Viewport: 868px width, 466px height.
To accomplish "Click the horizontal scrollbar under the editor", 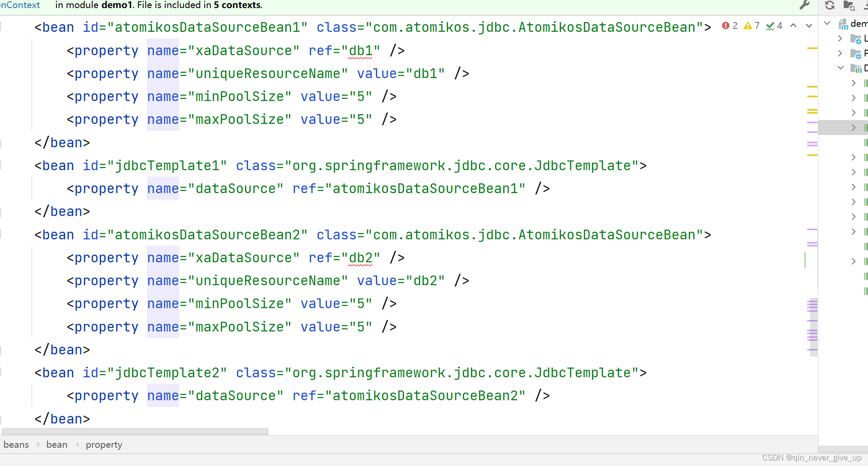I will [135, 431].
